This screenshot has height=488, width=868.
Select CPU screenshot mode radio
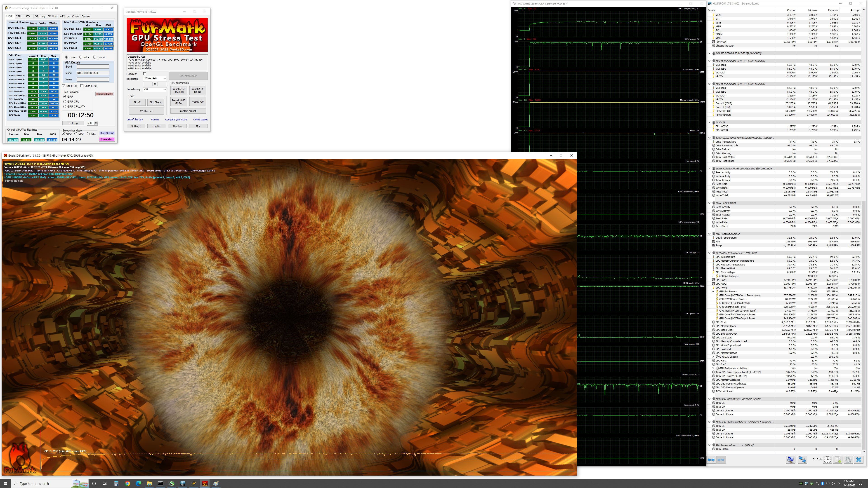(76, 134)
